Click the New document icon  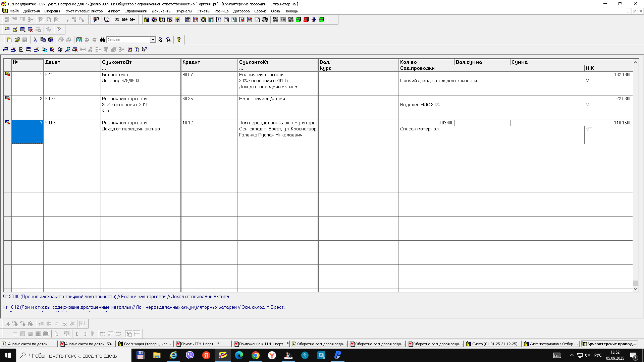(x=9, y=40)
